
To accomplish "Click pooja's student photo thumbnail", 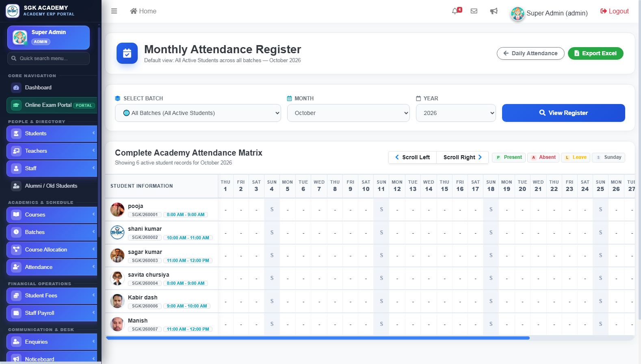I will pos(117,210).
